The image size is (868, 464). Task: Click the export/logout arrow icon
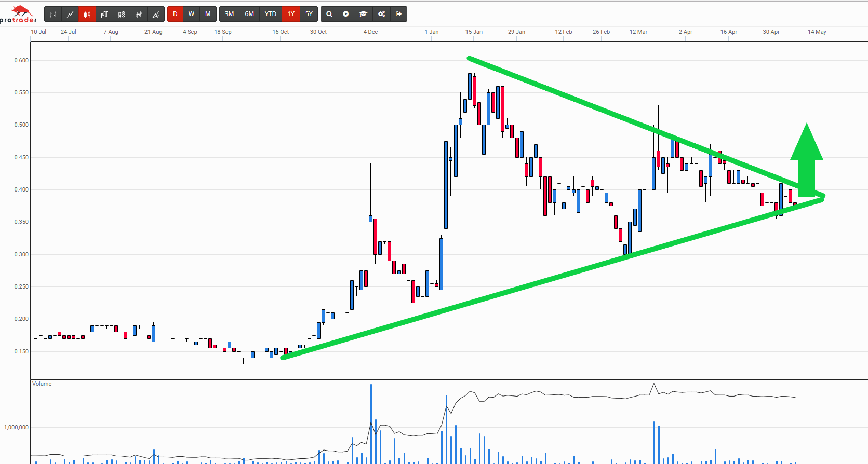(x=398, y=14)
